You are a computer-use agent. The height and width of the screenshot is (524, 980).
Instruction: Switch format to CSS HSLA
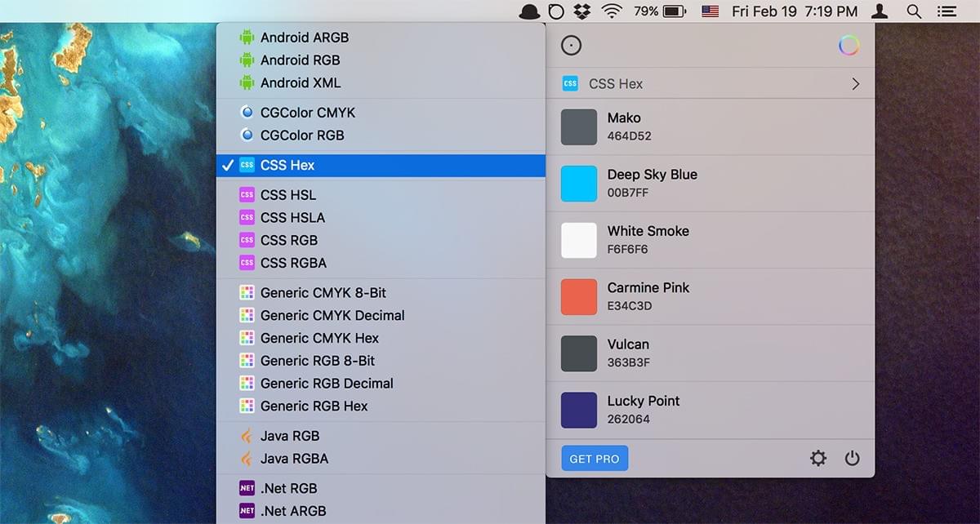click(x=381, y=218)
